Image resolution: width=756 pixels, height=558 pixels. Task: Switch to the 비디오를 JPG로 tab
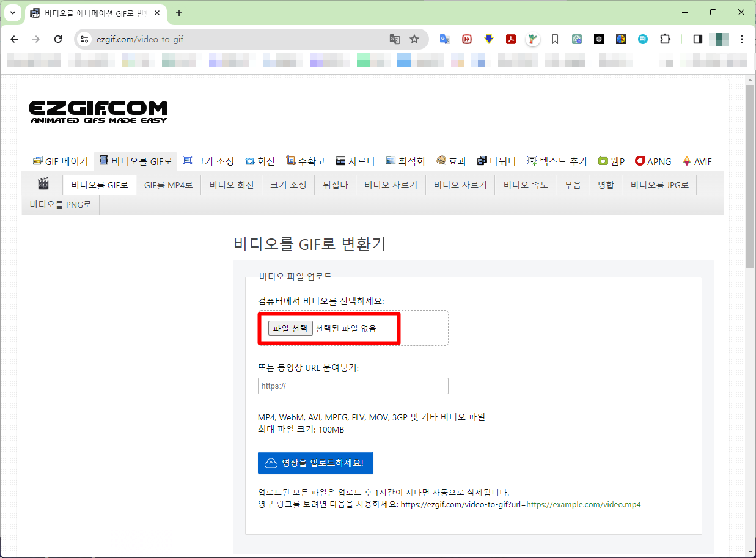[659, 185]
